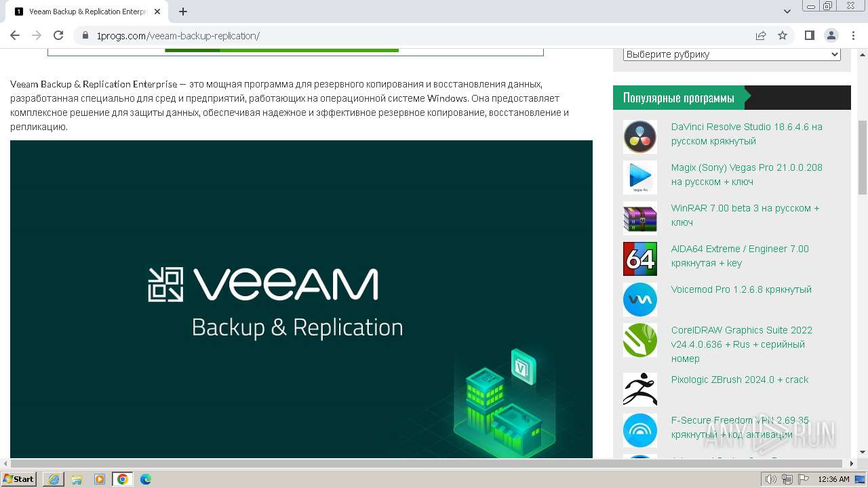The height and width of the screenshot is (488, 868).
Task: Open the WinRAR 7.00 beta 3 link
Action: 745,215
